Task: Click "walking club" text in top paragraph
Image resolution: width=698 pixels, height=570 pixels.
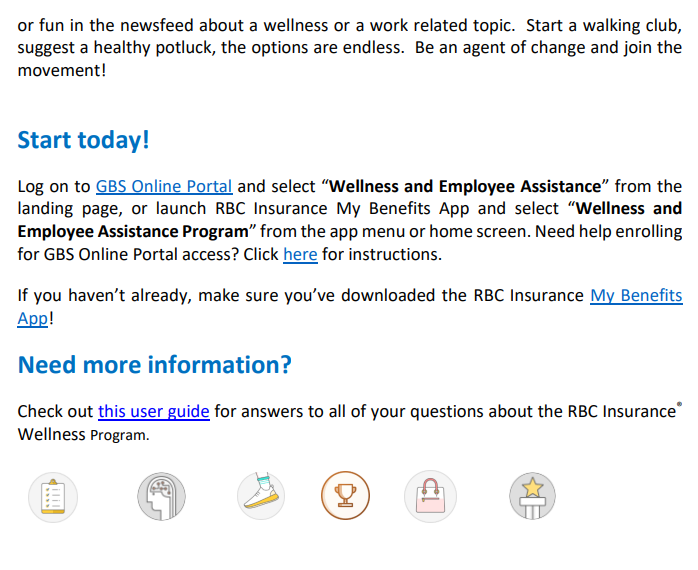Action: point(632,25)
